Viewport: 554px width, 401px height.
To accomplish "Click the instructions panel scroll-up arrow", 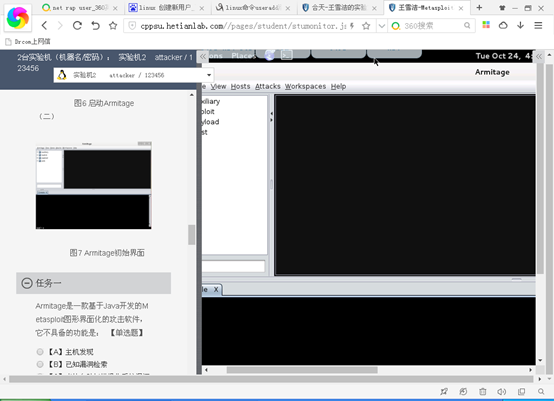I will click(191, 95).
